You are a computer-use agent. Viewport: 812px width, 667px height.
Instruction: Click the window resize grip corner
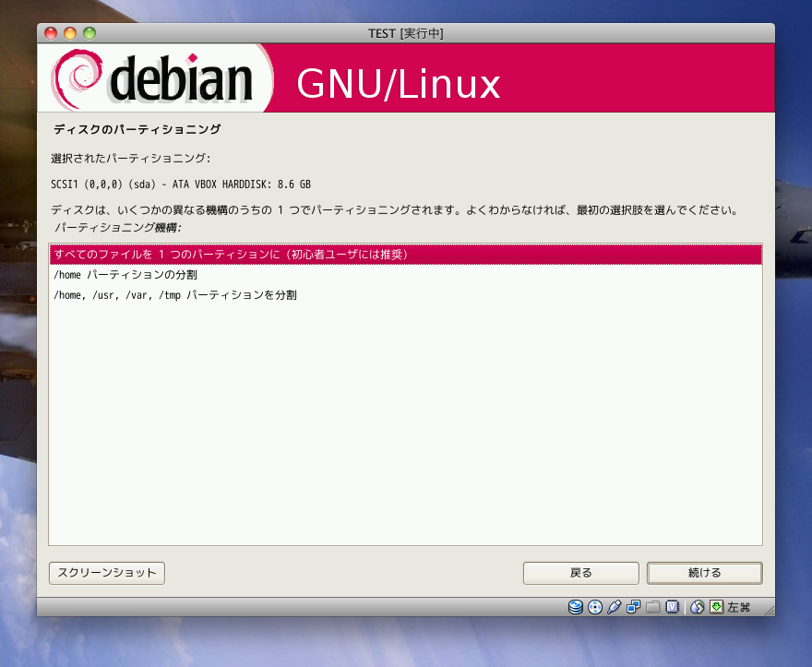coord(770,611)
